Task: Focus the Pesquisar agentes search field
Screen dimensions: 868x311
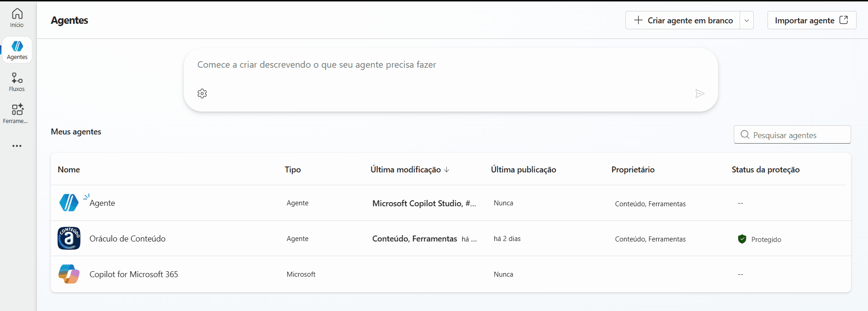Action: (792, 134)
